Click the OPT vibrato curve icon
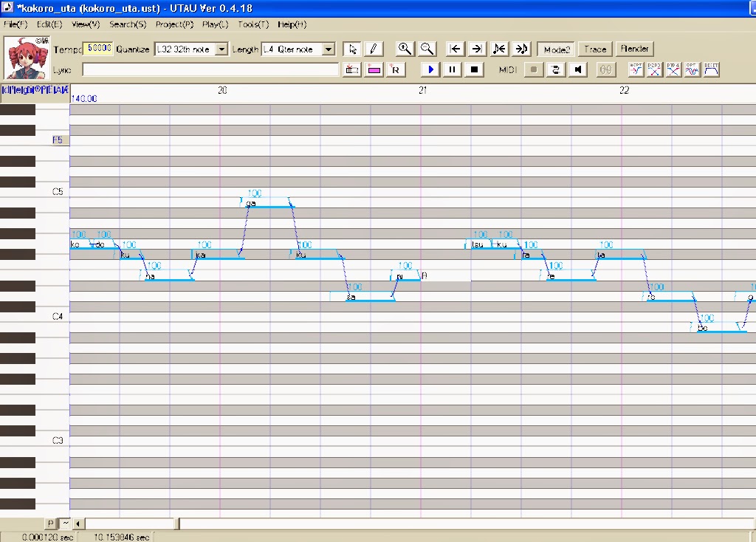The width and height of the screenshot is (756, 542). [x=691, y=69]
